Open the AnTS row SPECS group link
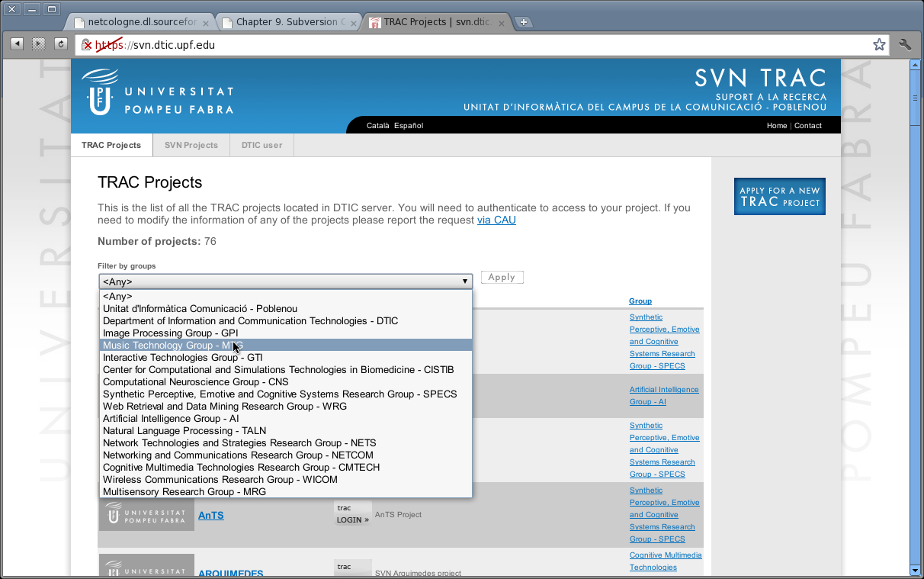The height and width of the screenshot is (579, 924). click(x=665, y=515)
